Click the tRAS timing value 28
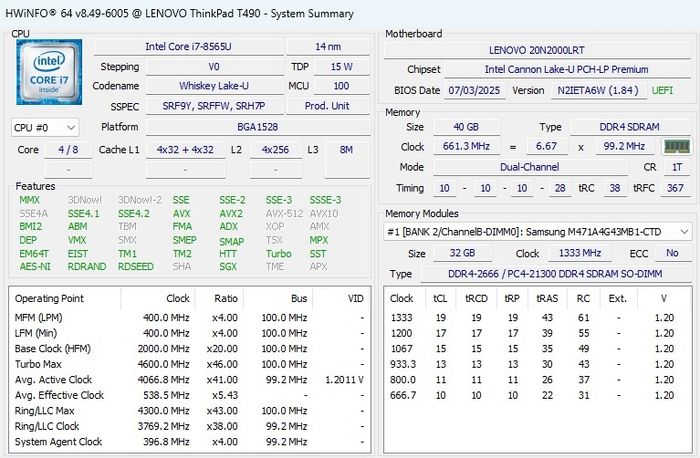Screen dimensions: 700x458 (x=560, y=188)
